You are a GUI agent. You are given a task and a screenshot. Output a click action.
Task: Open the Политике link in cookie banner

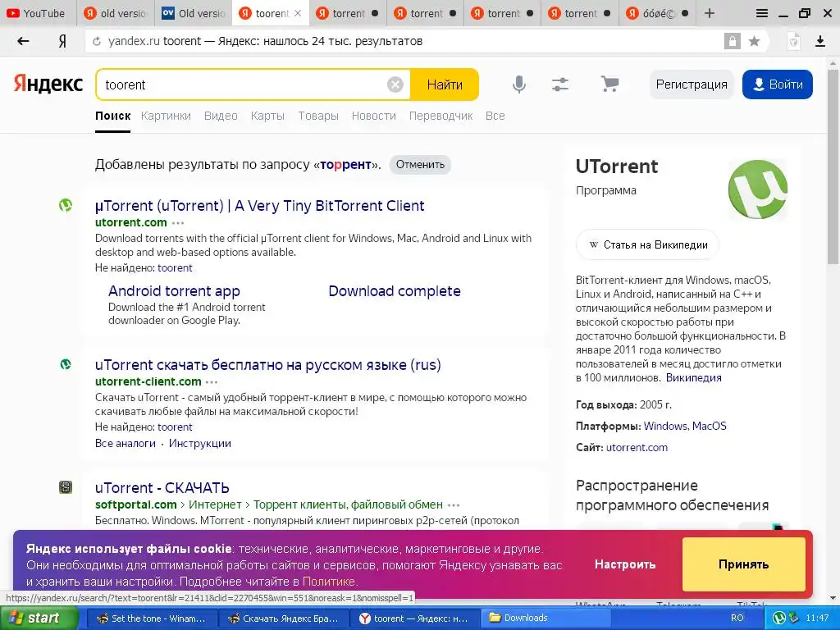[x=328, y=582]
